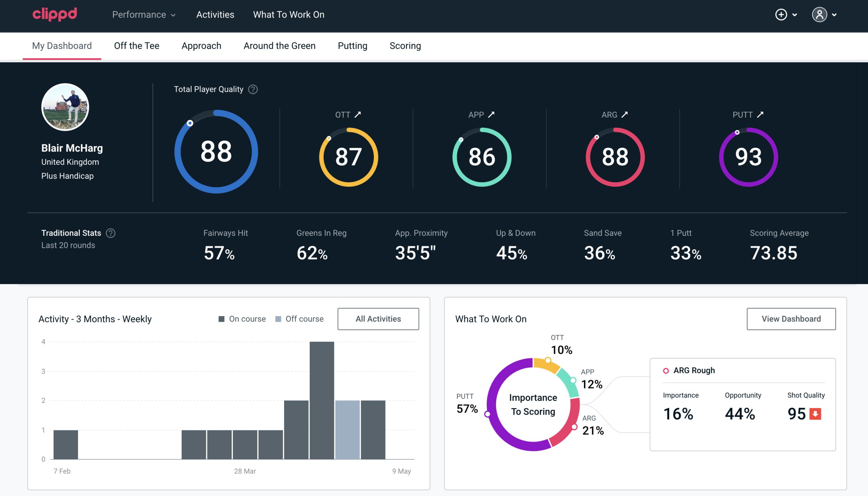Click the user profile account icon
868x496 pixels.
[820, 14]
